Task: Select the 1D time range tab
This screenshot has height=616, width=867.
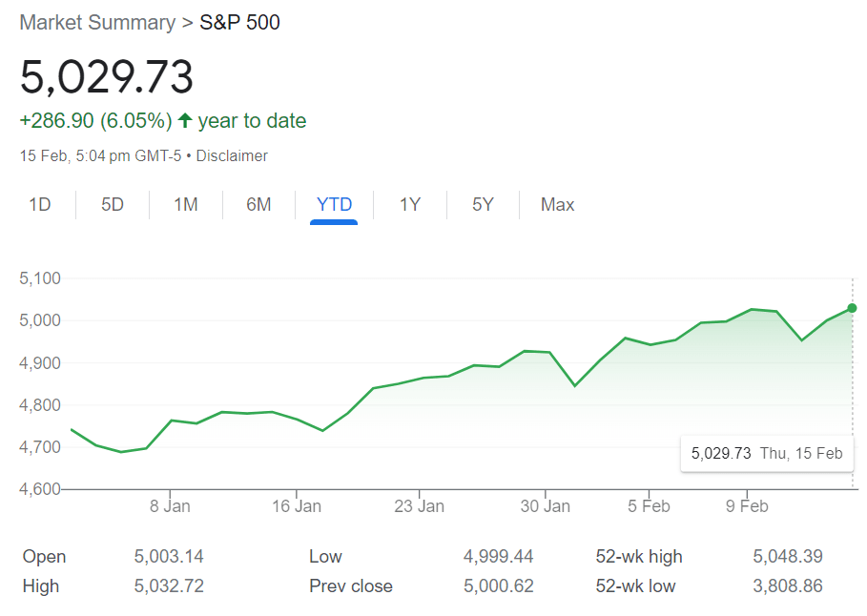Action: [40, 204]
